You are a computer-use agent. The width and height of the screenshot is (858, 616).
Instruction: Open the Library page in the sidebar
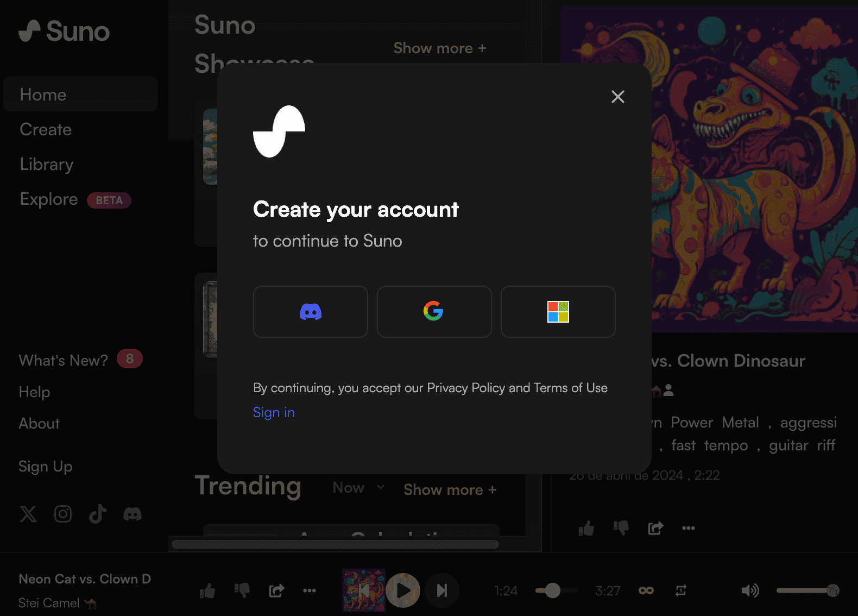(x=47, y=164)
